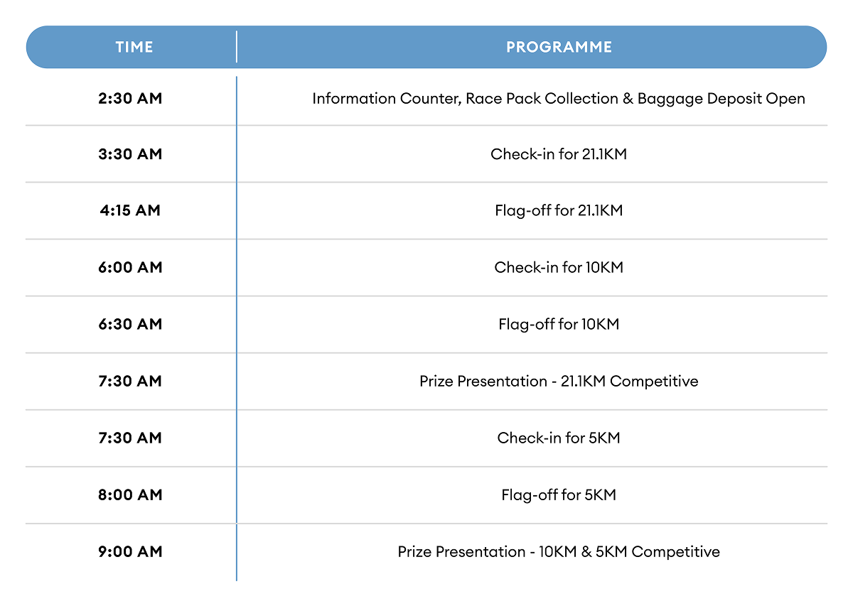
Task: Click the Flag-off for 21.1KM entry
Action: pyautogui.click(x=559, y=211)
